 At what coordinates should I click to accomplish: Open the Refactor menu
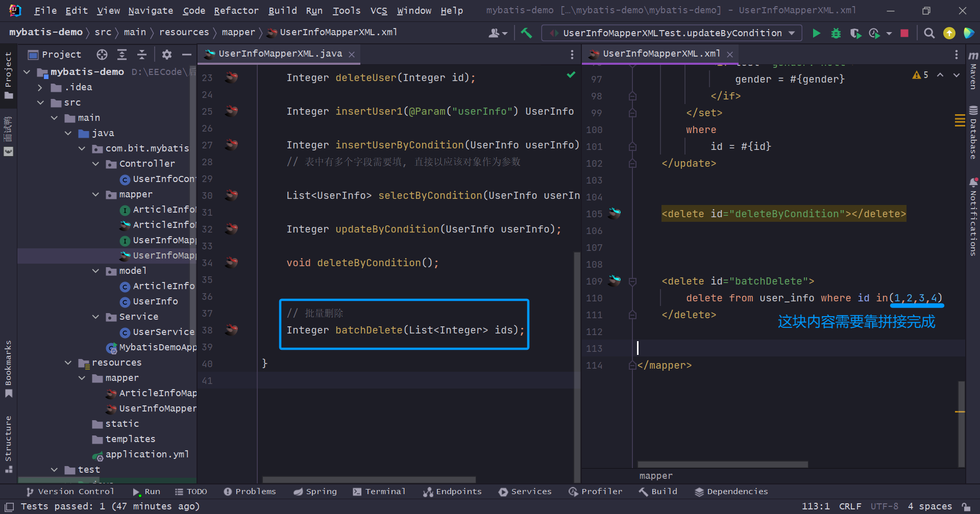[x=236, y=11]
